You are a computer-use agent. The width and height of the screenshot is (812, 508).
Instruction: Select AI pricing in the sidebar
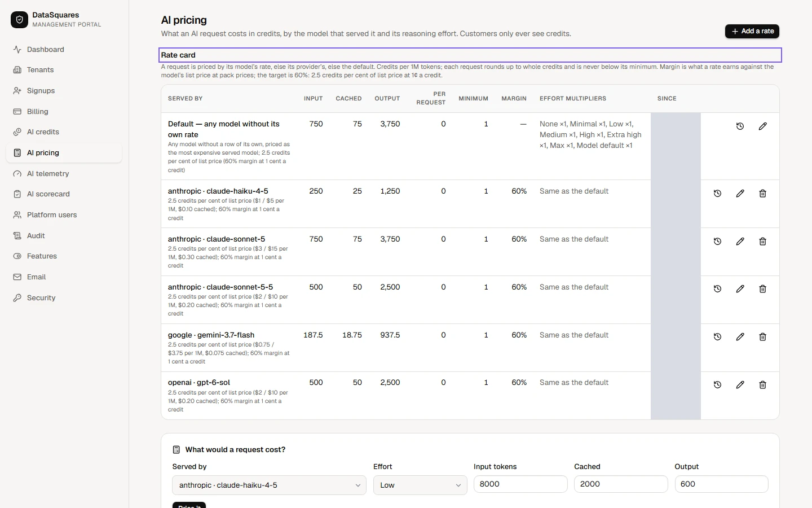click(x=64, y=153)
